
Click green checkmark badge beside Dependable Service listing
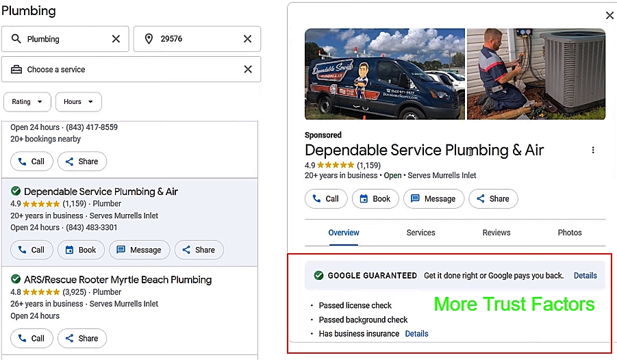(16, 191)
